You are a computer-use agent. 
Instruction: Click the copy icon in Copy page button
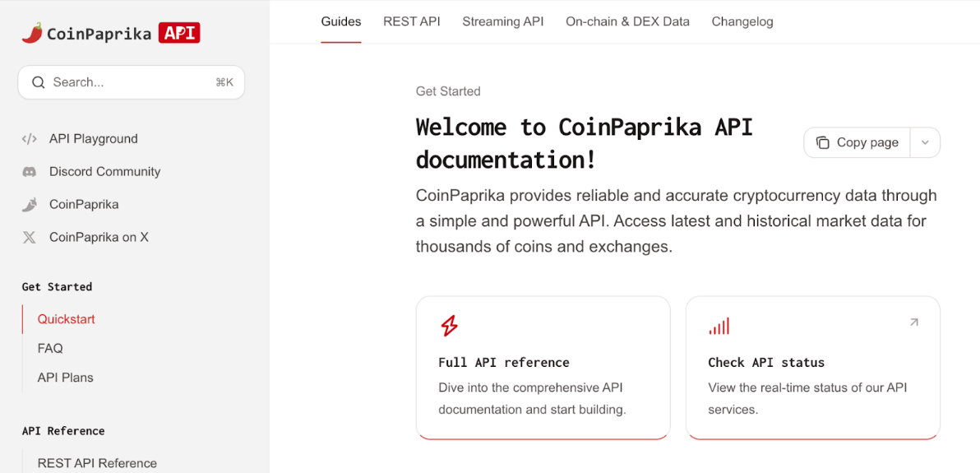click(x=822, y=142)
